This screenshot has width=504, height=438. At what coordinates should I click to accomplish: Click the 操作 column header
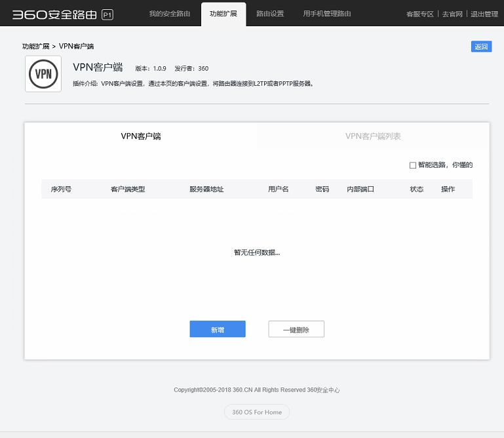[448, 189]
